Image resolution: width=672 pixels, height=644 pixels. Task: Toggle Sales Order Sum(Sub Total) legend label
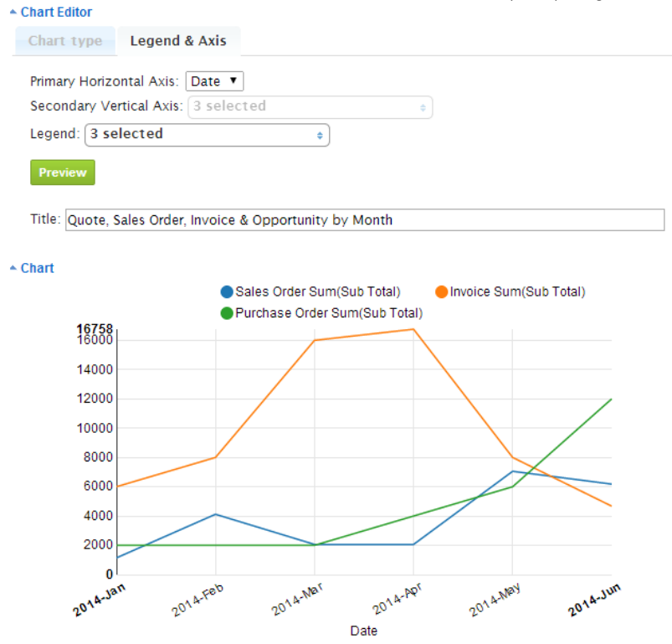[318, 292]
